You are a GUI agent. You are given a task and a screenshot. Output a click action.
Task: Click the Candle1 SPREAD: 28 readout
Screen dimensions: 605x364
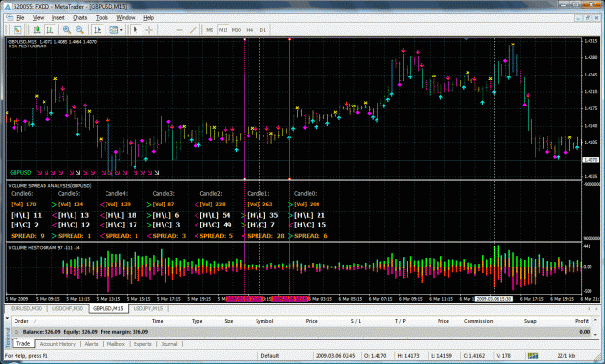[265, 236]
